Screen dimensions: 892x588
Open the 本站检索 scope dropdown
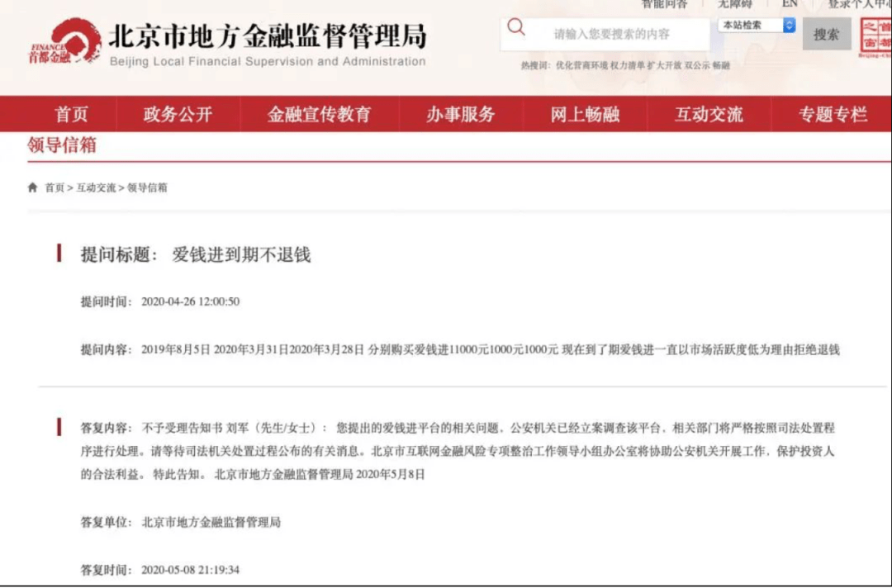(757, 25)
